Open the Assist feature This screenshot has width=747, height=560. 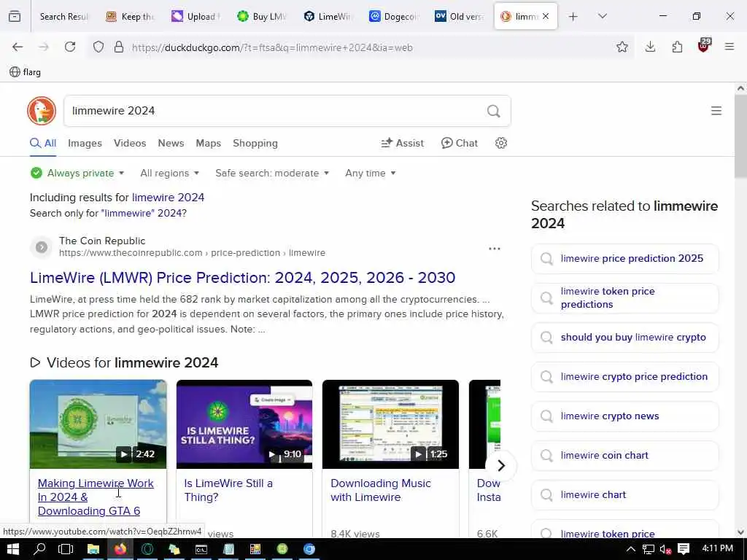pyautogui.click(x=403, y=143)
